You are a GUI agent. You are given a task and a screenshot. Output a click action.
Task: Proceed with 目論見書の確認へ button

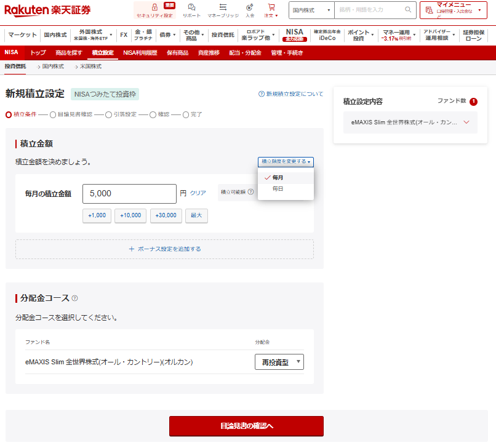(246, 426)
